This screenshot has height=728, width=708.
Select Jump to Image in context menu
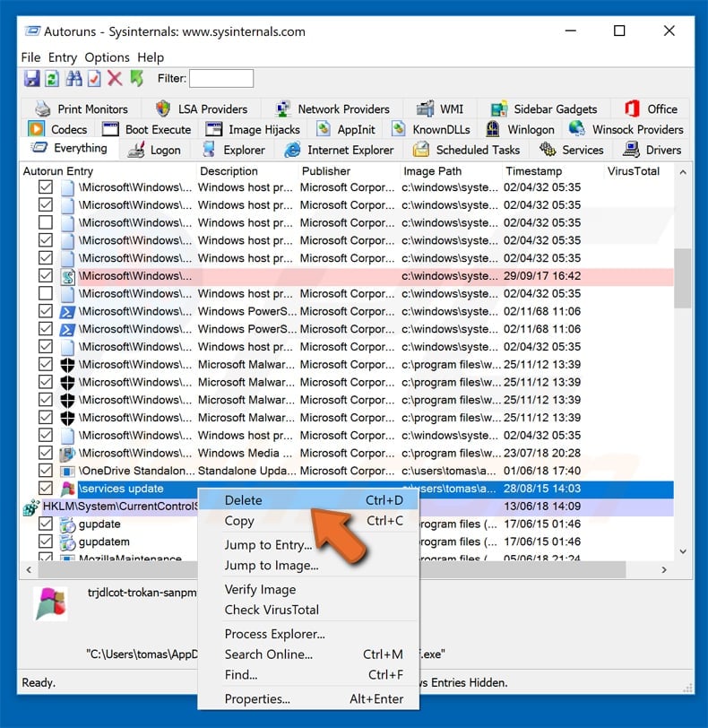click(x=308, y=566)
